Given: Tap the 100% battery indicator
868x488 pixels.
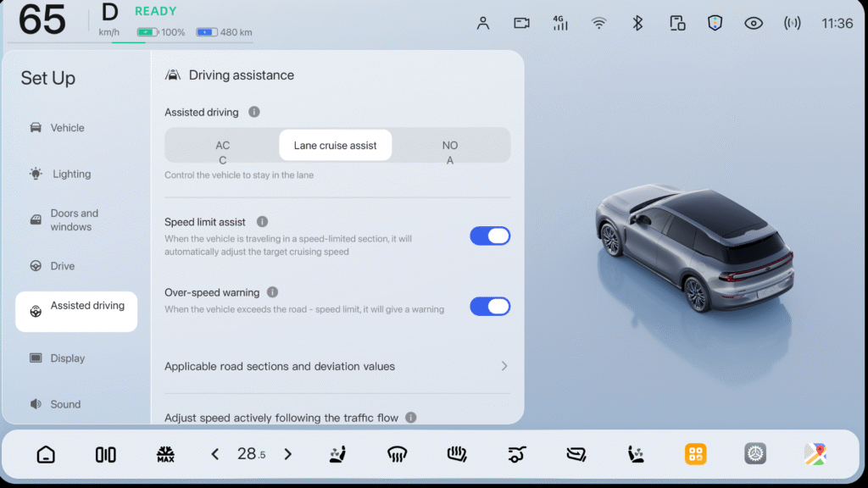Looking at the screenshot, I should pos(161,32).
